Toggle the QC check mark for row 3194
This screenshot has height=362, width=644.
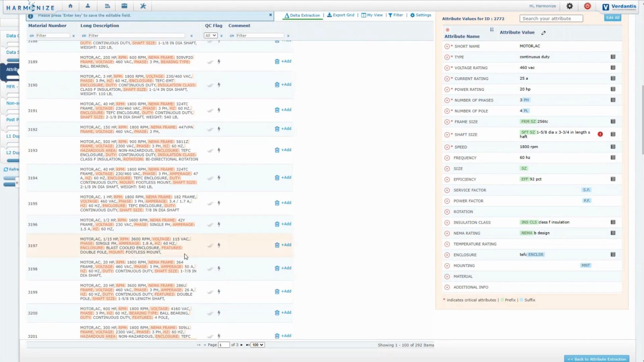(x=210, y=178)
